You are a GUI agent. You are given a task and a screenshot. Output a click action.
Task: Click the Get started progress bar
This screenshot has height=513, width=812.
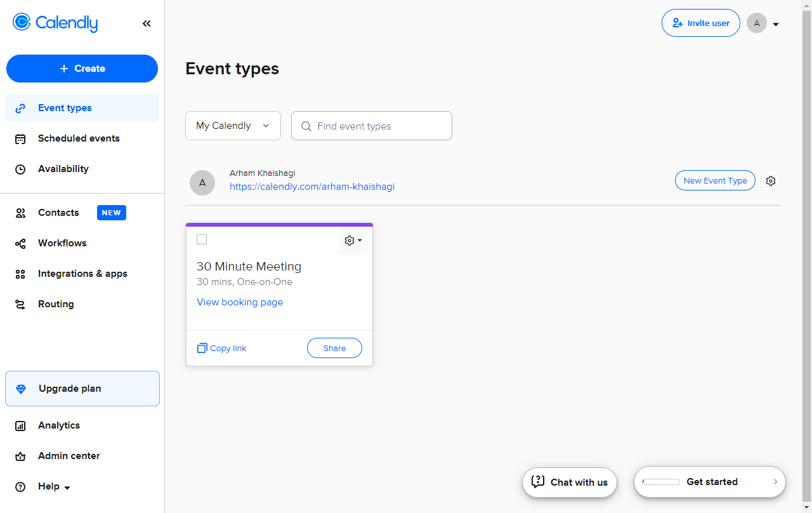pos(661,482)
